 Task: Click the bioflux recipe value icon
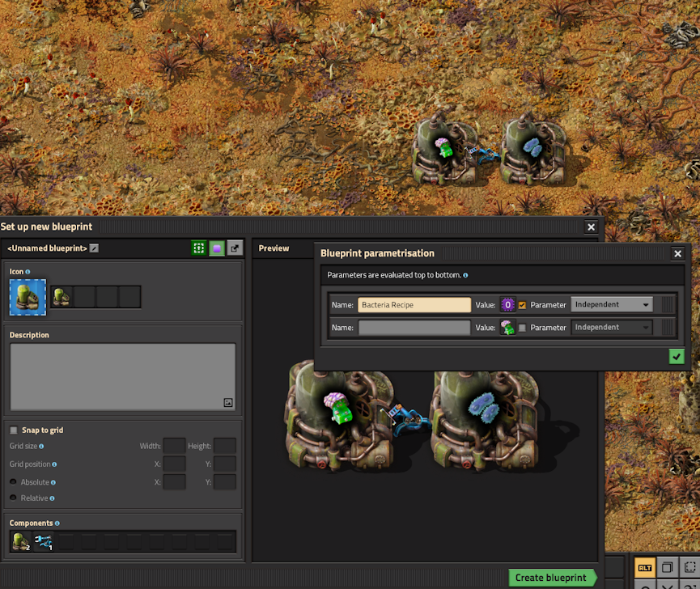(507, 328)
